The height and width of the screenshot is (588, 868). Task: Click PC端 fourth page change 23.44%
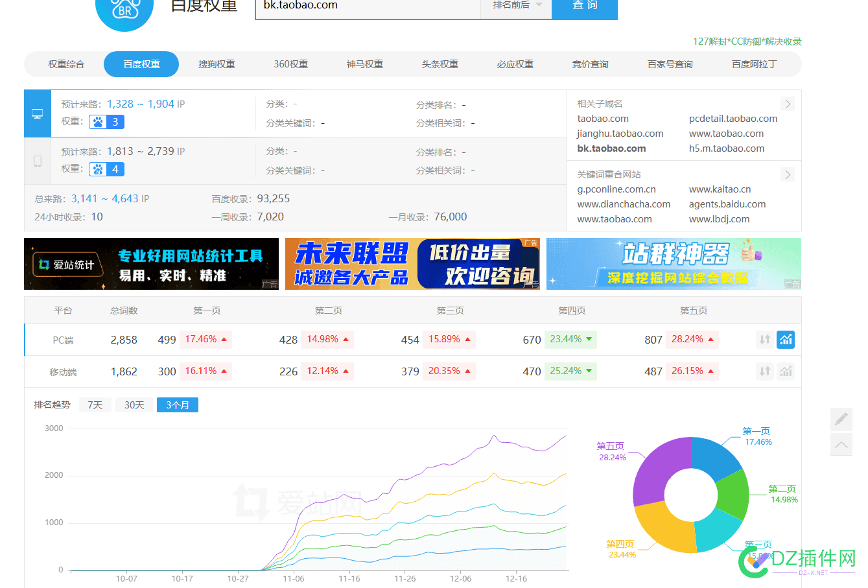(570, 339)
